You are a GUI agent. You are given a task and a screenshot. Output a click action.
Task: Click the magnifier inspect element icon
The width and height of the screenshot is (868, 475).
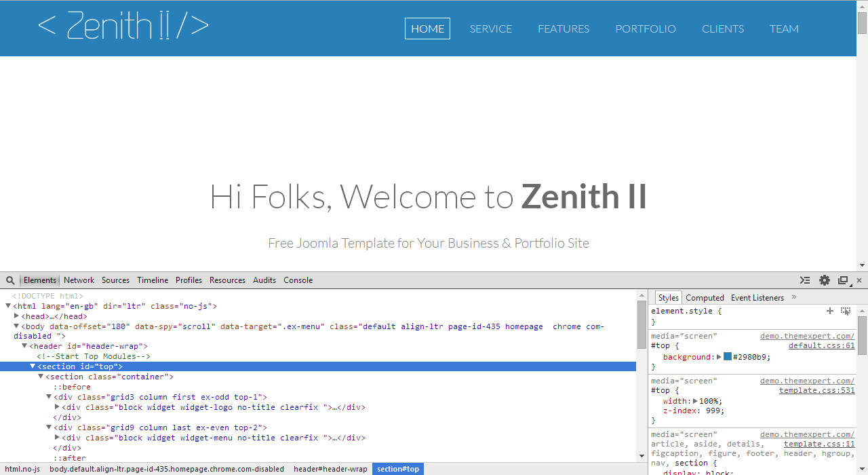[10, 280]
